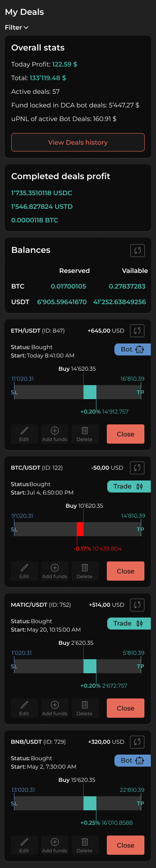The image size is (156, 868).
Task: Refresh the ETH/USDT deal
Action: [x=137, y=331]
